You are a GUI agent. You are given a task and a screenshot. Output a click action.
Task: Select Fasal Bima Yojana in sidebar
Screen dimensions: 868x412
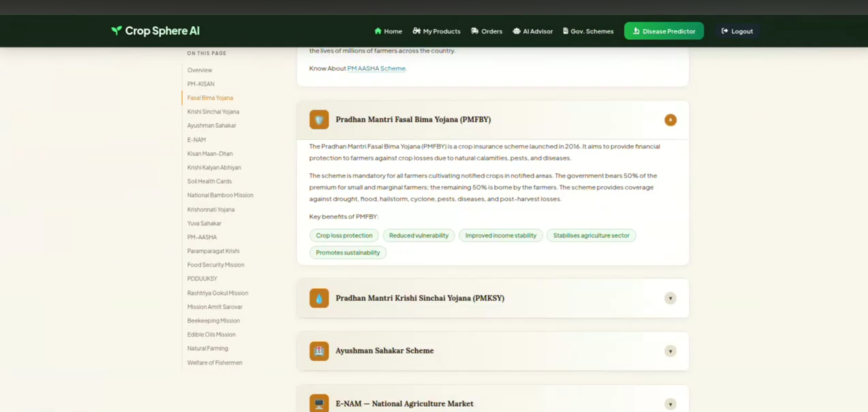pos(210,97)
